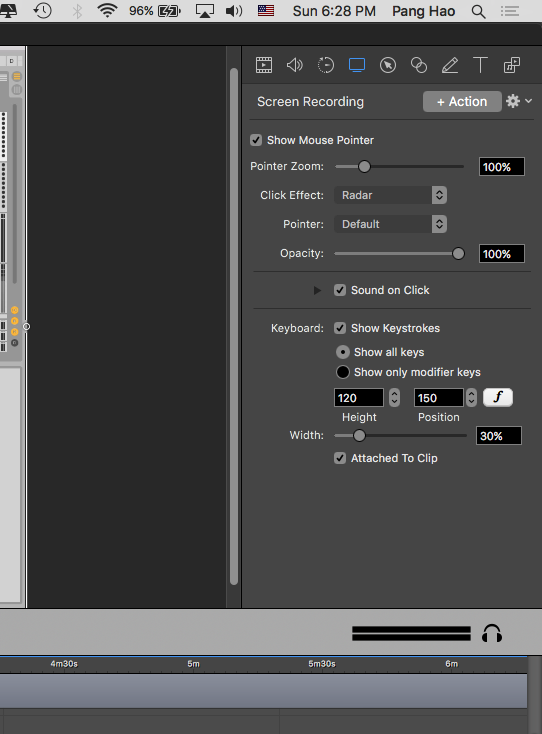Click the Pointer Zoom slider handle

(364, 166)
